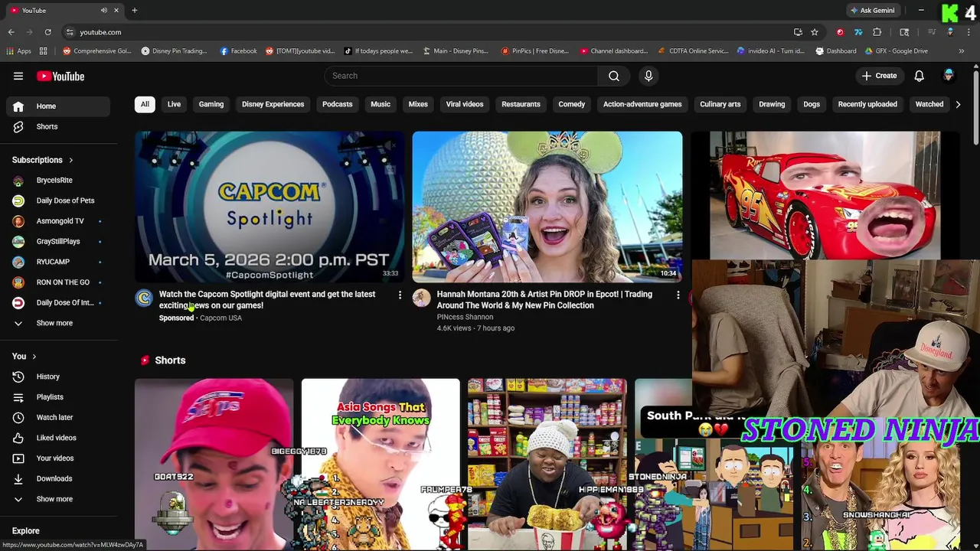980x551 pixels.
Task: Click the search magnifier button
Action: pyautogui.click(x=614, y=76)
